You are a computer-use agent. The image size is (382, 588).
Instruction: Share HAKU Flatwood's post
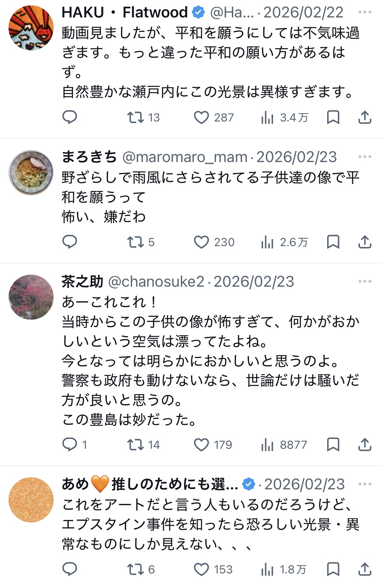pyautogui.click(x=365, y=117)
